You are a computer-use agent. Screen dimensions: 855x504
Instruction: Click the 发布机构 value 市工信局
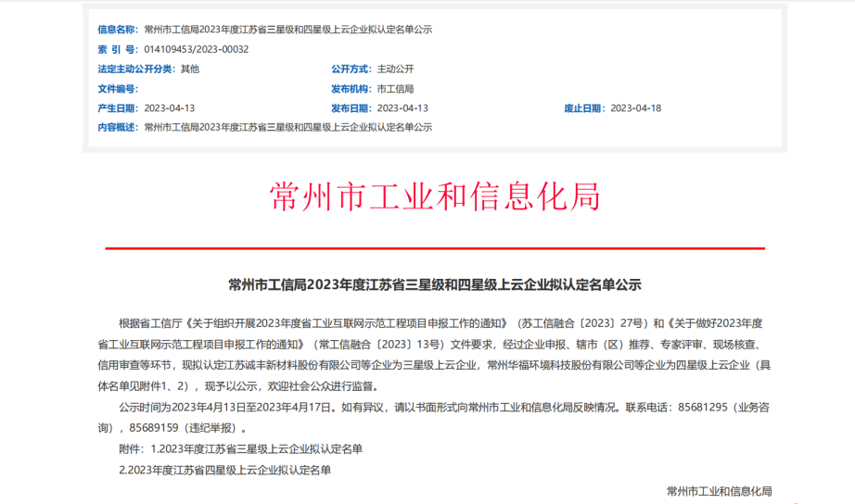pos(395,89)
